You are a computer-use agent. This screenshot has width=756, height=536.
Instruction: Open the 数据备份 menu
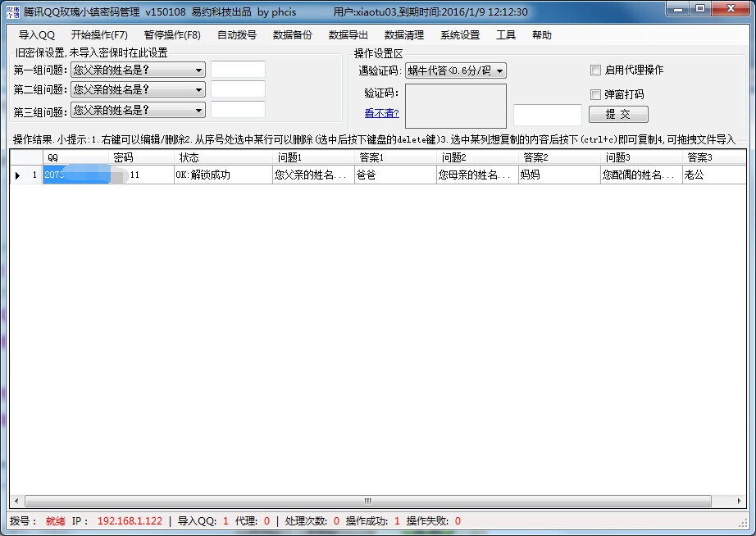coord(292,34)
